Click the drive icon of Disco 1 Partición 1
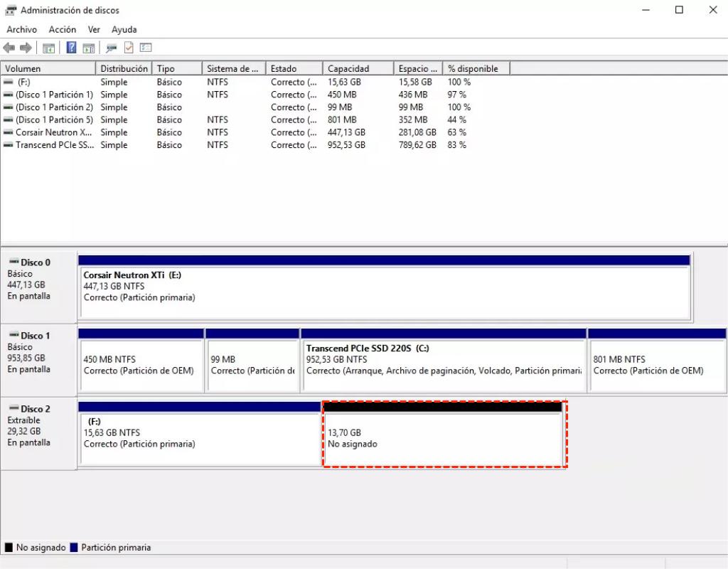728x569 pixels. tap(9, 95)
